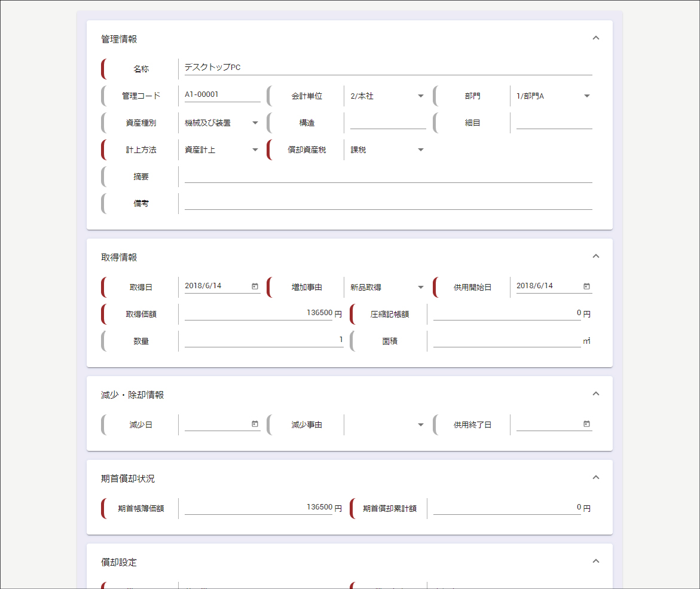Edit the 名称 field デスクトップPC

(389, 68)
